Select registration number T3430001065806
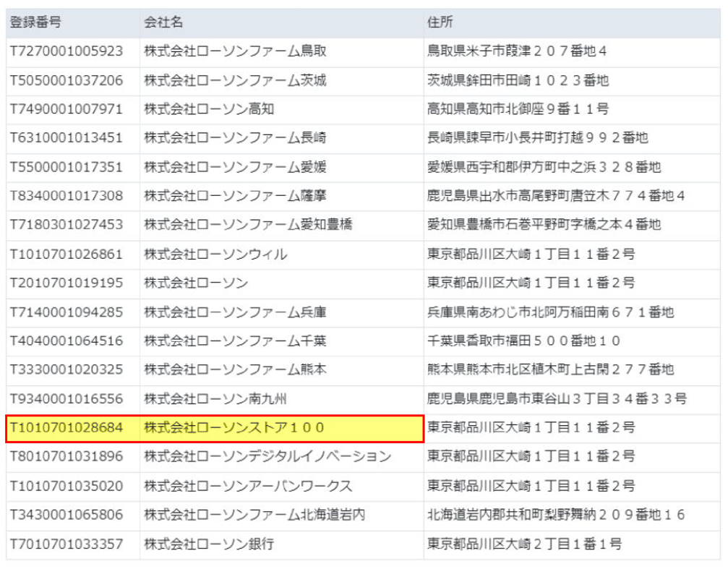Viewport: 728px width, 569px height. [x=67, y=515]
